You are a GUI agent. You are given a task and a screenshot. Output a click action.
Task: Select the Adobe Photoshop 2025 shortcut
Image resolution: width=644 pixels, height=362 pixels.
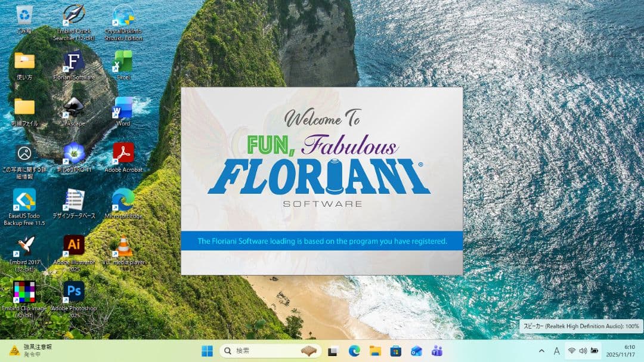[74, 292]
